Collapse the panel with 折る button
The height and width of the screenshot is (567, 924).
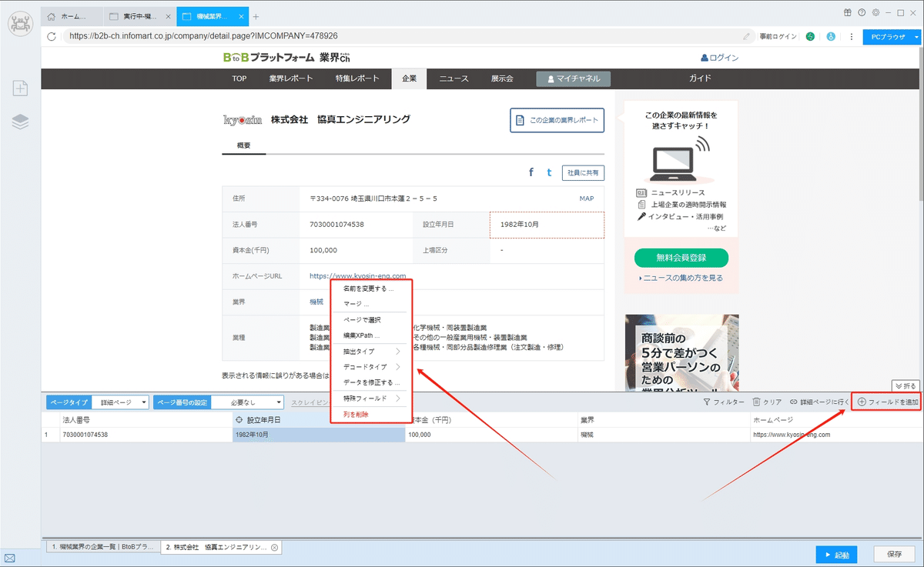pyautogui.click(x=906, y=385)
